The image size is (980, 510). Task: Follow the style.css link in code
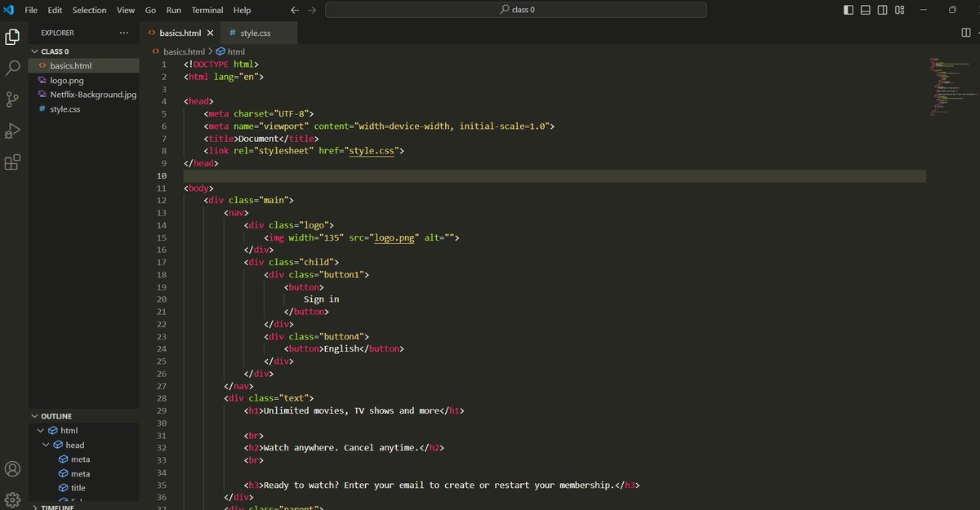click(372, 151)
